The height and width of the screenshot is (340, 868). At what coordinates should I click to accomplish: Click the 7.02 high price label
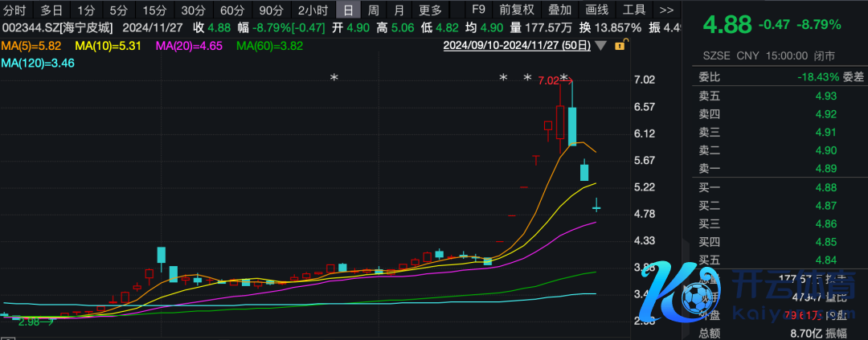(x=548, y=80)
